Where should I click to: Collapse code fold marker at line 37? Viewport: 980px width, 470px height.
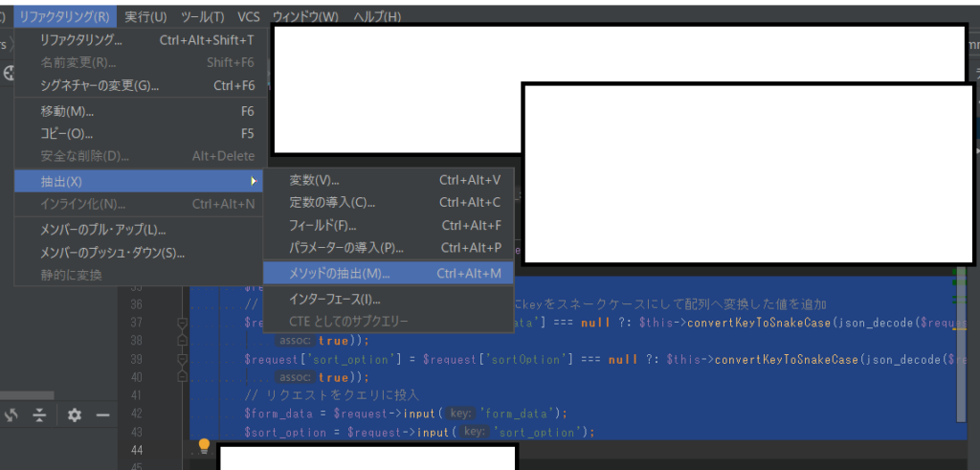point(182,324)
